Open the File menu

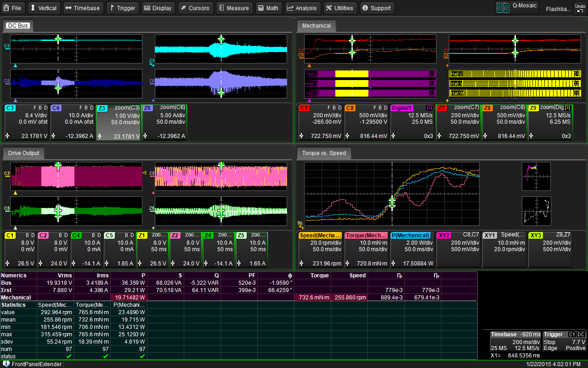coord(13,8)
